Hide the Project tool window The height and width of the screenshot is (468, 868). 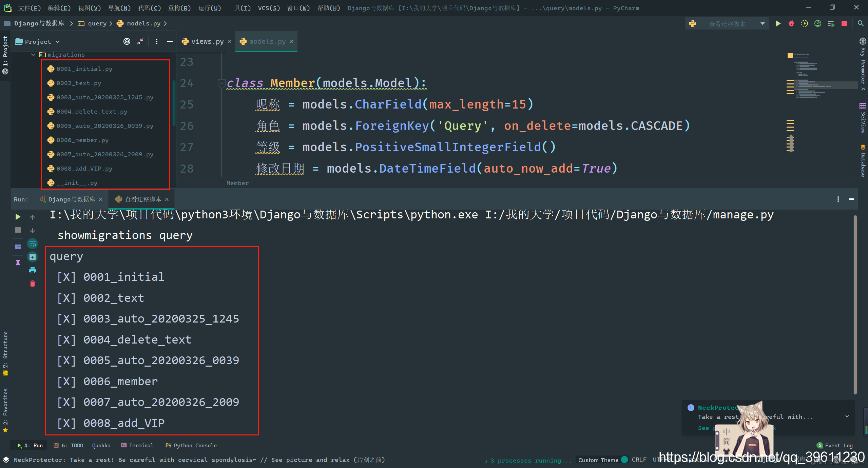pos(170,41)
